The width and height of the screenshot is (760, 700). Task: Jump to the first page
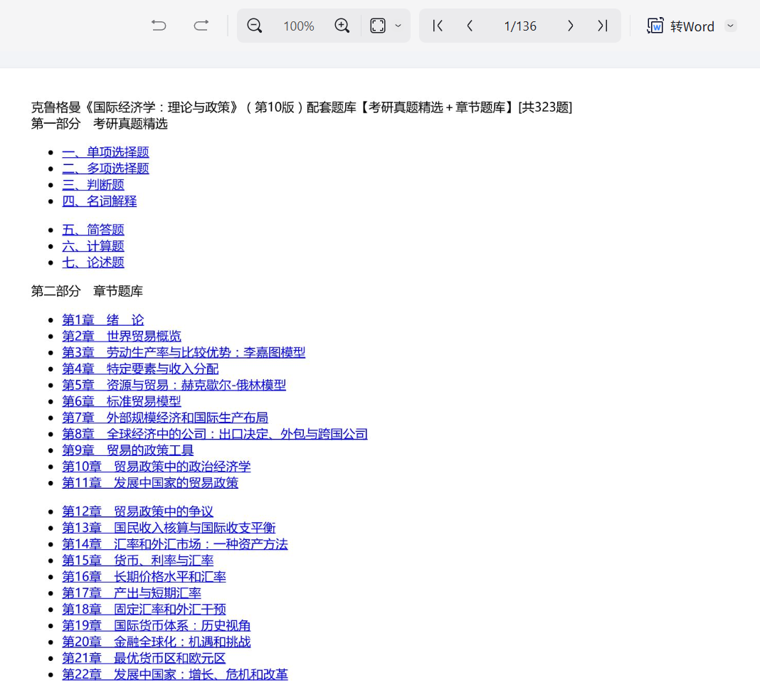438,26
